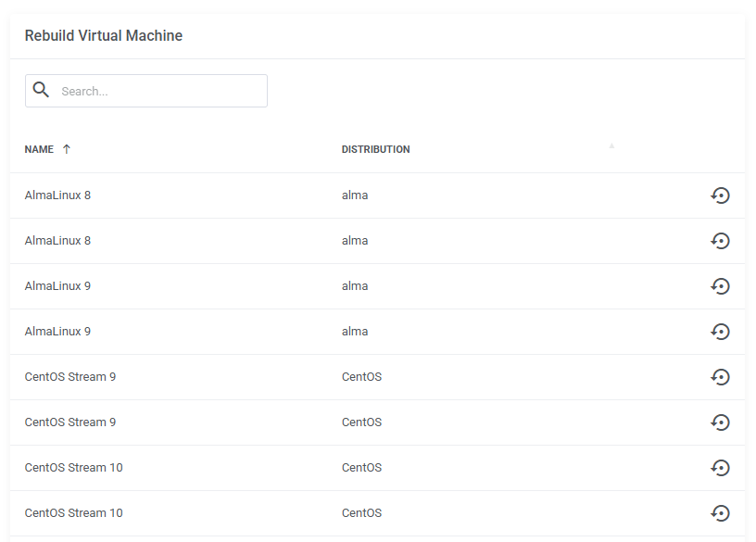Click the alma distribution cell of second AlmaLinux 8
Image resolution: width=756 pixels, height=542 pixels.
coord(355,241)
